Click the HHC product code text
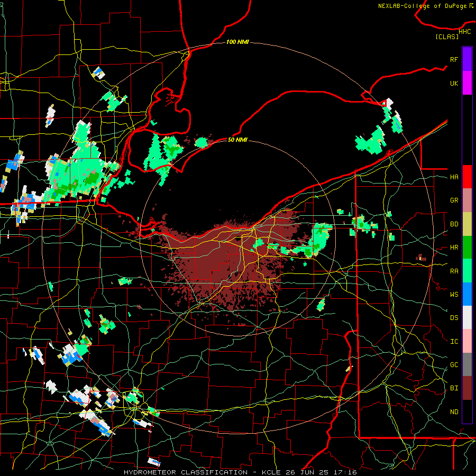 [464, 32]
